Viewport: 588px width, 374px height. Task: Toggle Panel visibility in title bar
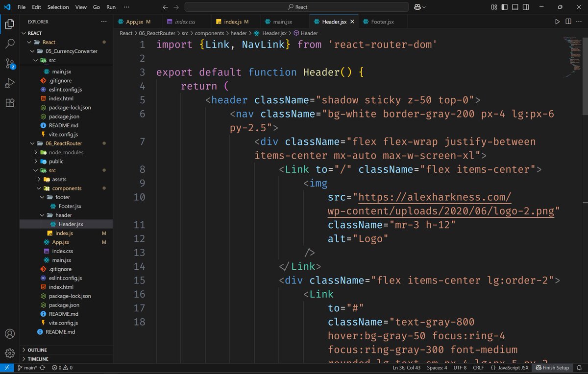click(516, 7)
